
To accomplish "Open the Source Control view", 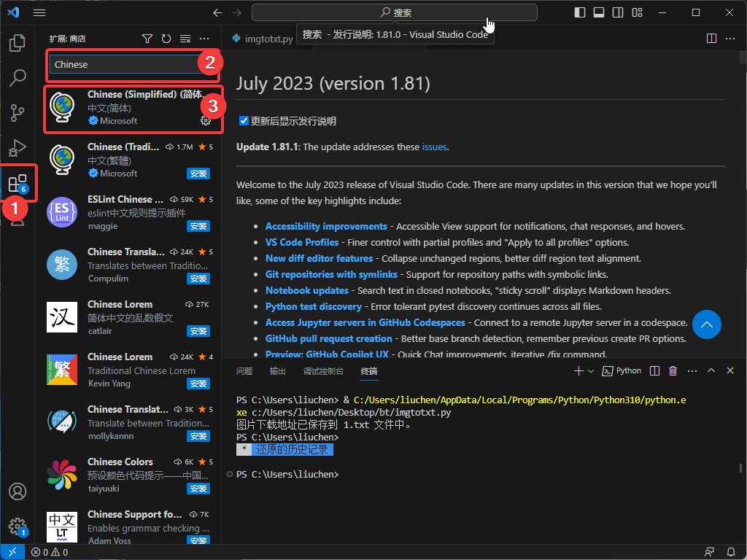I will [18, 112].
